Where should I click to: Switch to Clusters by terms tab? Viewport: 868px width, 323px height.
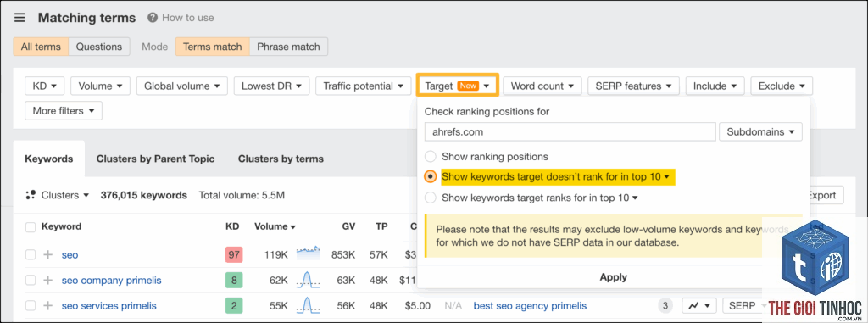281,159
